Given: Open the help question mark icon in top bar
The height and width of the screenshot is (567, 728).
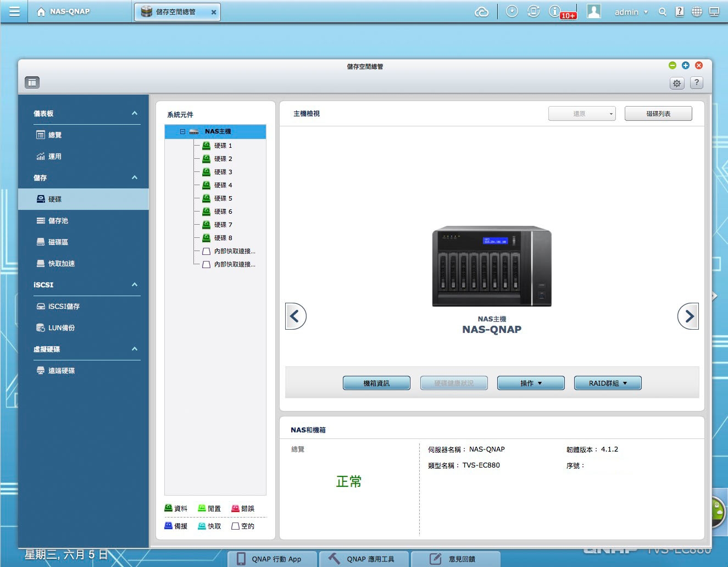Looking at the screenshot, I should 680,12.
